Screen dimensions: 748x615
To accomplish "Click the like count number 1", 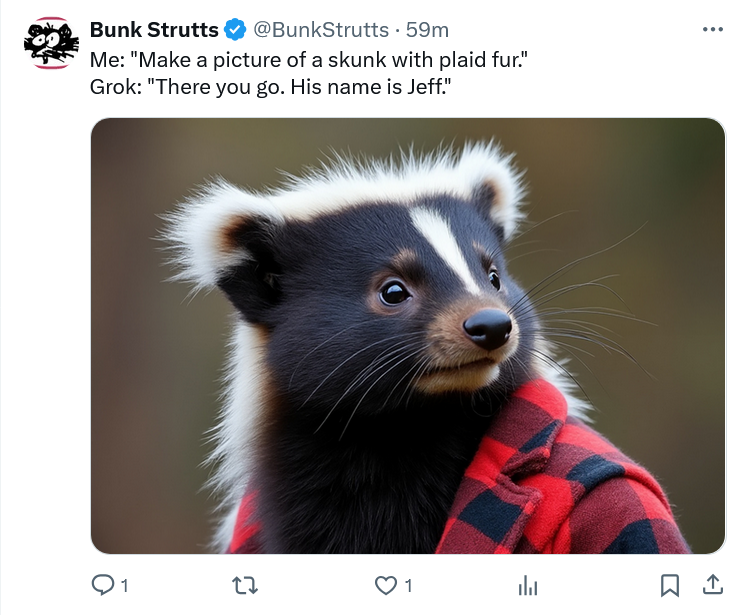I will click(x=408, y=585).
